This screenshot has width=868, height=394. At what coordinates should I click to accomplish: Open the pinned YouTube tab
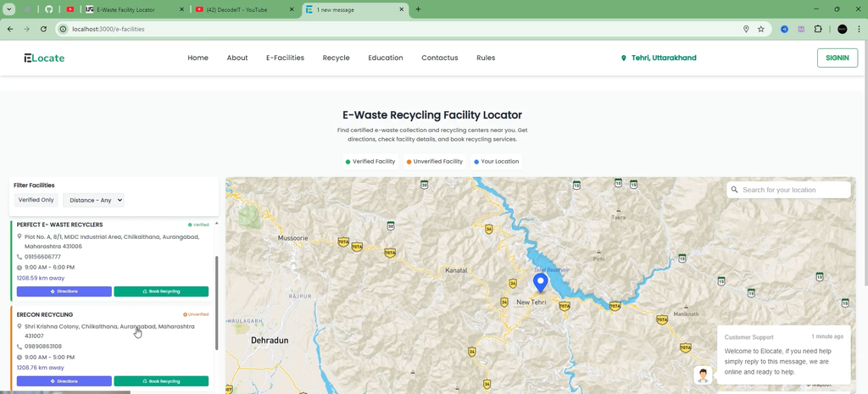[x=70, y=9]
